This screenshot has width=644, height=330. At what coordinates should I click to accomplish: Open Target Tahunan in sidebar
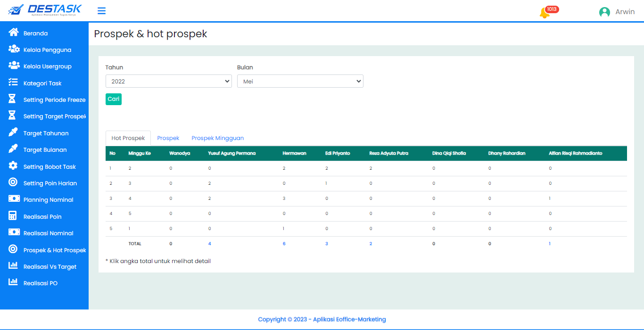click(46, 133)
